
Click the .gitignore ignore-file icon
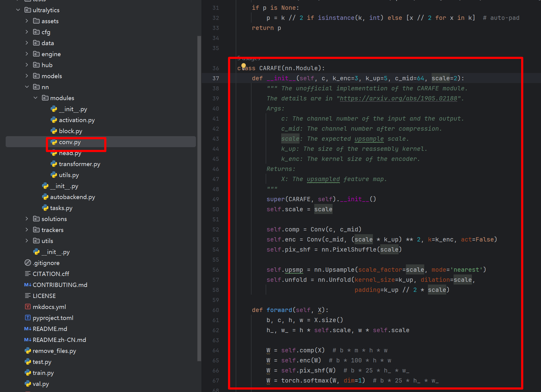[28, 263]
